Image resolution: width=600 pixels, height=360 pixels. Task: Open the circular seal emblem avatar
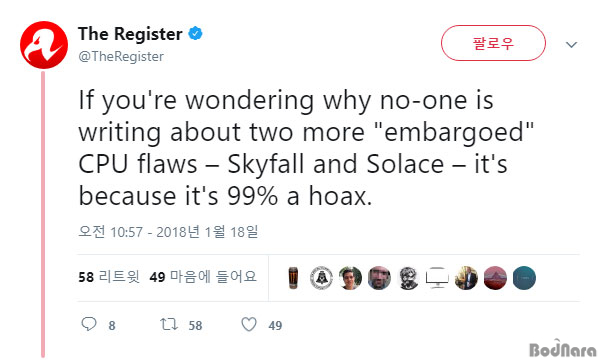click(321, 278)
